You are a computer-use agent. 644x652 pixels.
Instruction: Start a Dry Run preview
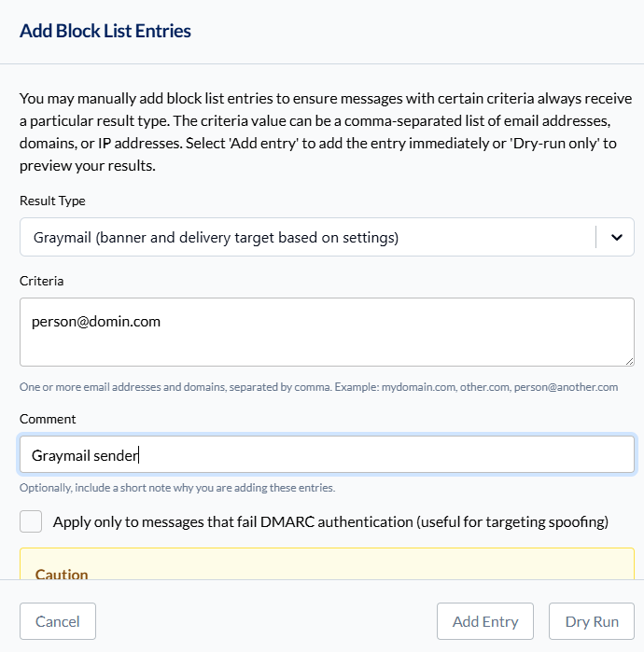pos(592,621)
